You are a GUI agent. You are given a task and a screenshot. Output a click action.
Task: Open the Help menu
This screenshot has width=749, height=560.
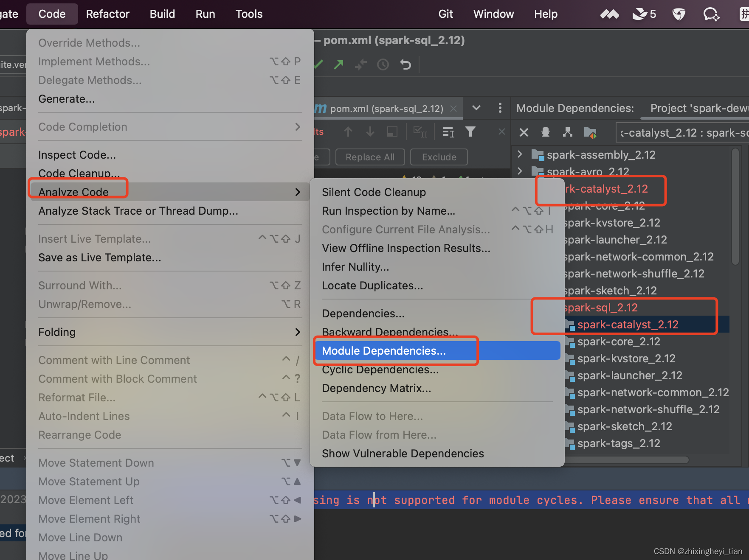pos(546,14)
